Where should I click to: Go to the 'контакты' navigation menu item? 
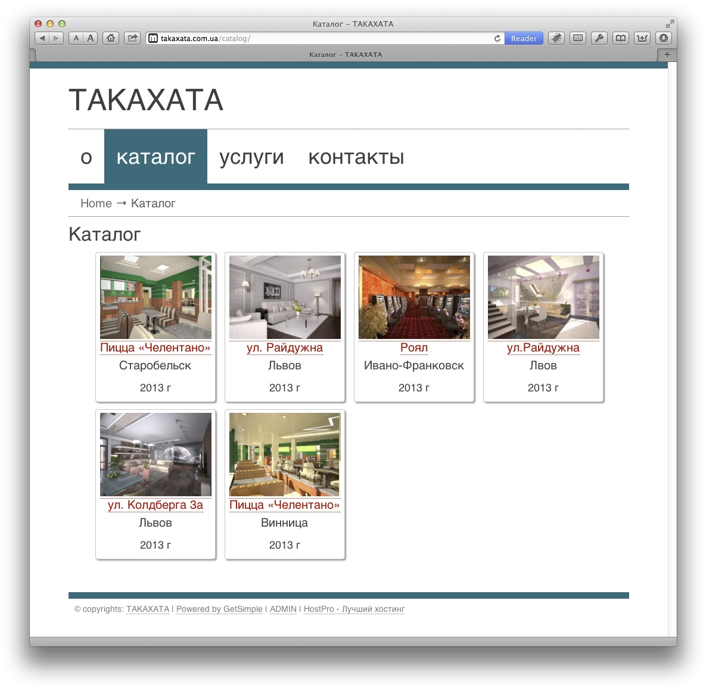point(356,157)
